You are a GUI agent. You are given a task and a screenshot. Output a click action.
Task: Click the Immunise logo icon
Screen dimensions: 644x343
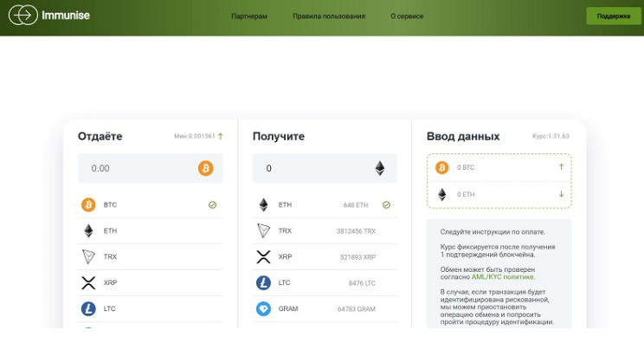23,16
